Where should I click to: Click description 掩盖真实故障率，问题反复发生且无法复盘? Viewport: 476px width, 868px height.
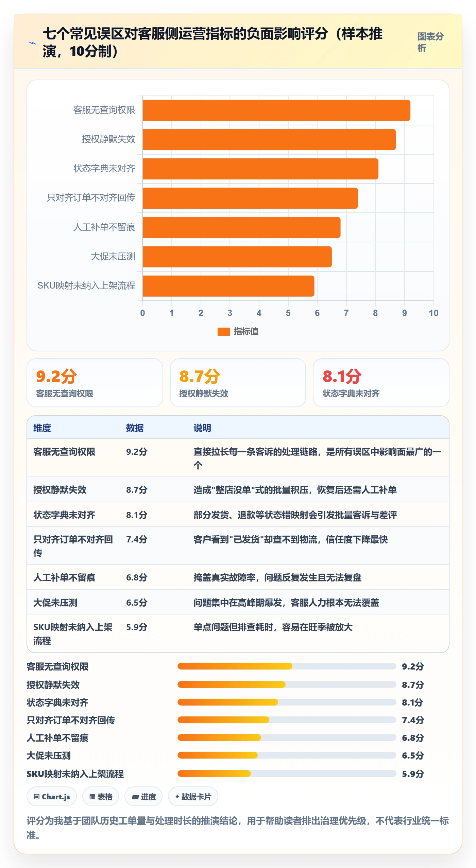277,577
